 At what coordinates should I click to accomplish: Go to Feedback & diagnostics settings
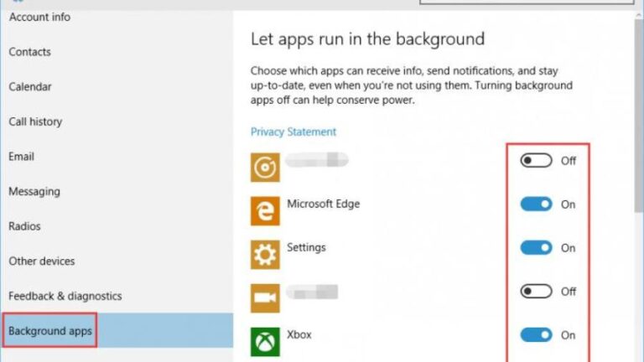(x=65, y=296)
